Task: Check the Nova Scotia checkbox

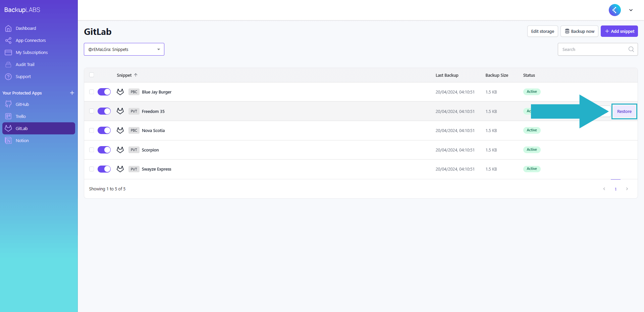Action: point(92,130)
